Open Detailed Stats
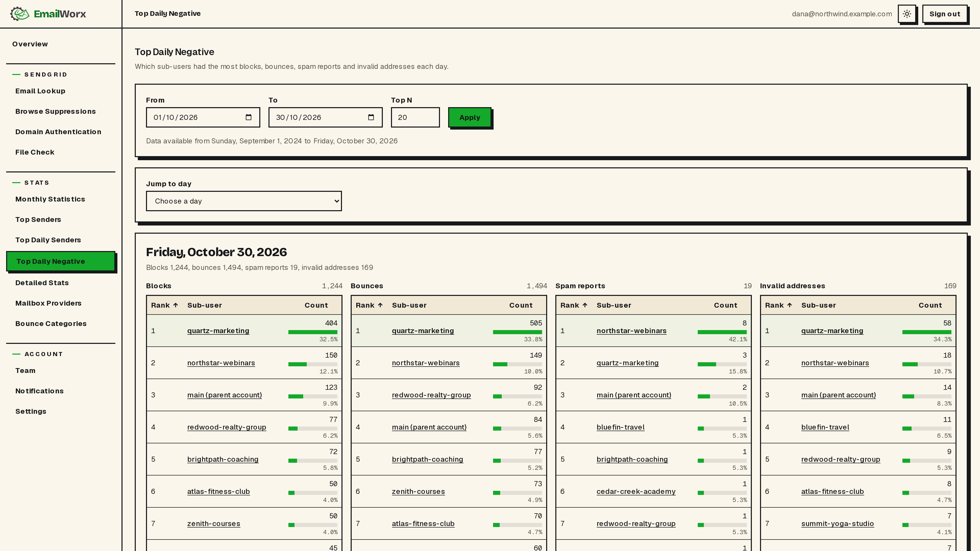 (42, 283)
